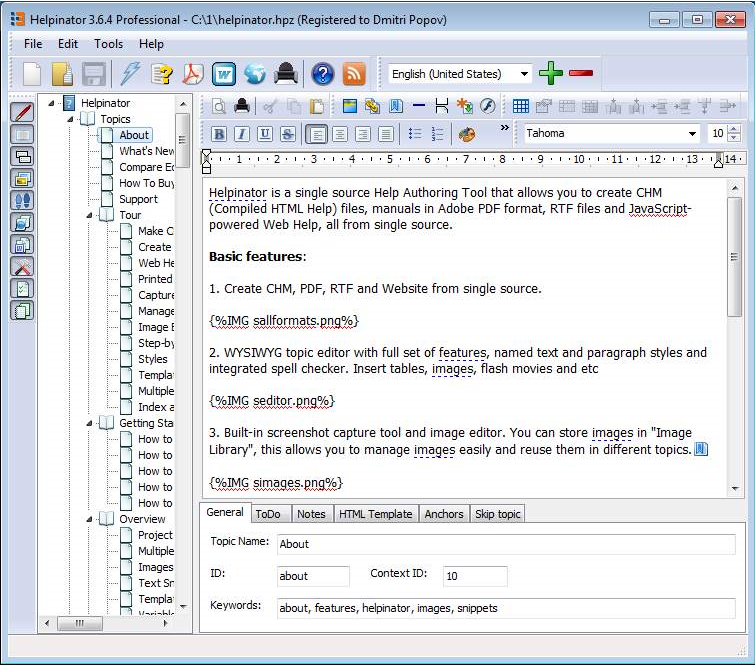Screen dimensions: 755x666
Task: Switch to the Anchors tab
Action: coord(444,514)
